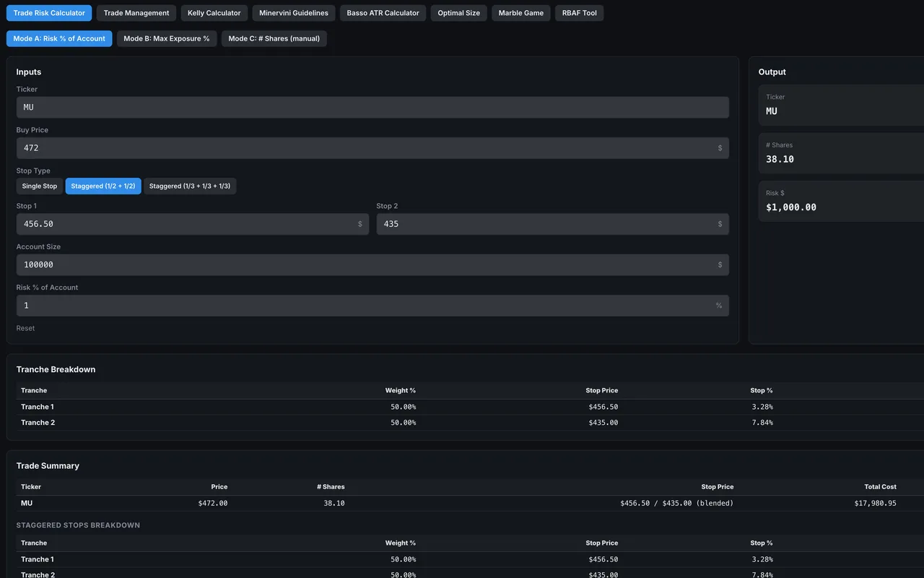Click the Reset button
Screen dimensions: 924x578
click(x=26, y=328)
